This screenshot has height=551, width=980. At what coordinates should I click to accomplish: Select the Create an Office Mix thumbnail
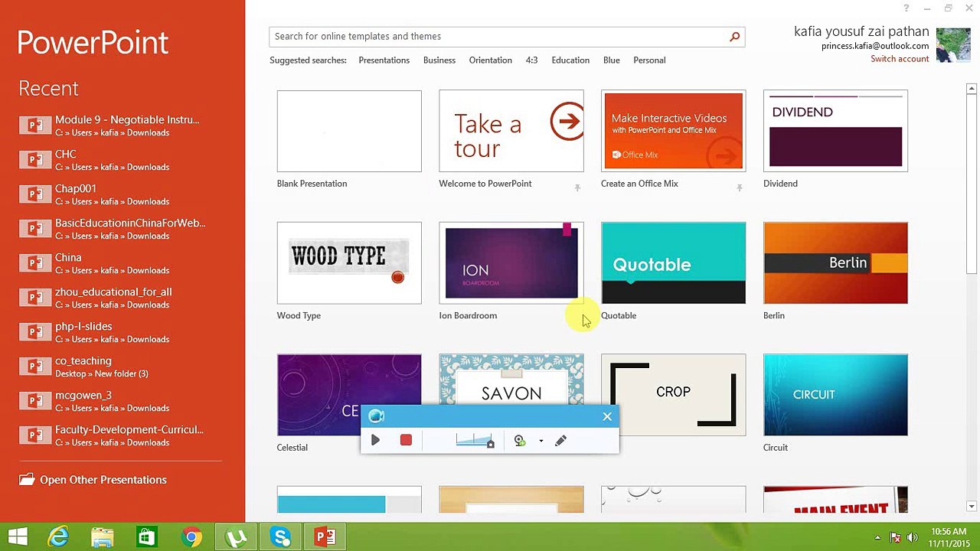(x=674, y=131)
